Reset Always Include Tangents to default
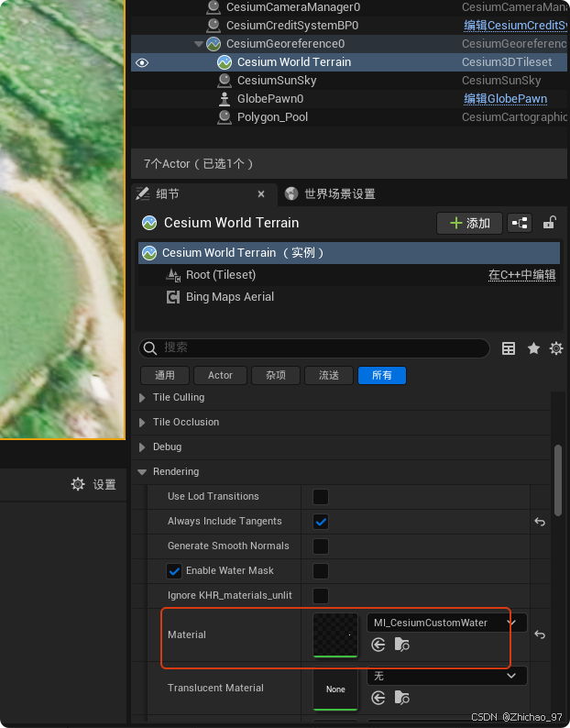 click(x=540, y=522)
